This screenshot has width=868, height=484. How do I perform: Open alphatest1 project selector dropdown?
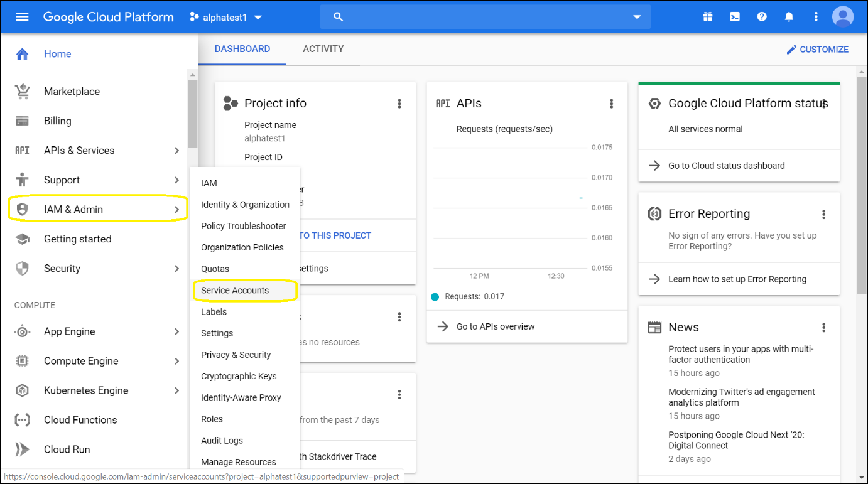(x=226, y=18)
